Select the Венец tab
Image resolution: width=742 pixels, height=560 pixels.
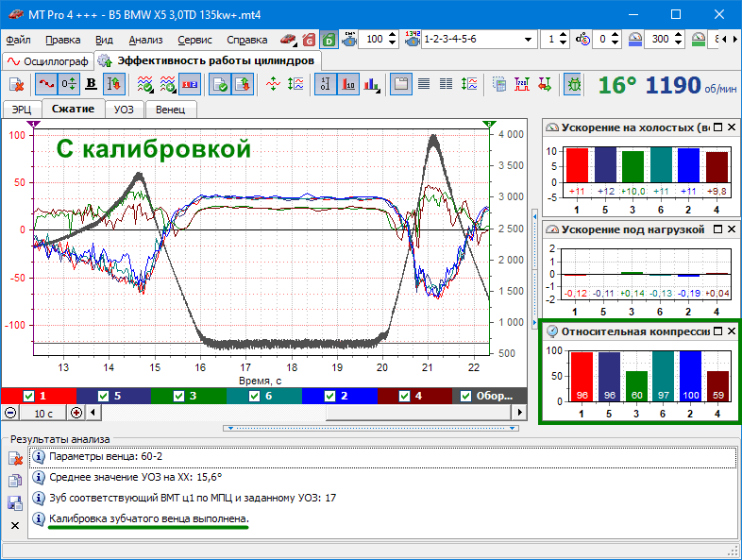170,110
